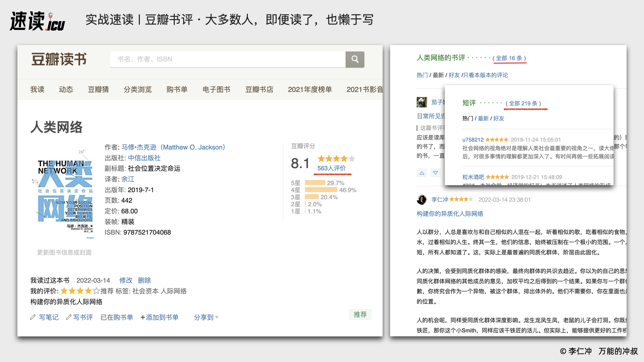This screenshot has width=644, height=362.
Task: Open user 粒米酒吧 profile link
Action: coord(473,177)
